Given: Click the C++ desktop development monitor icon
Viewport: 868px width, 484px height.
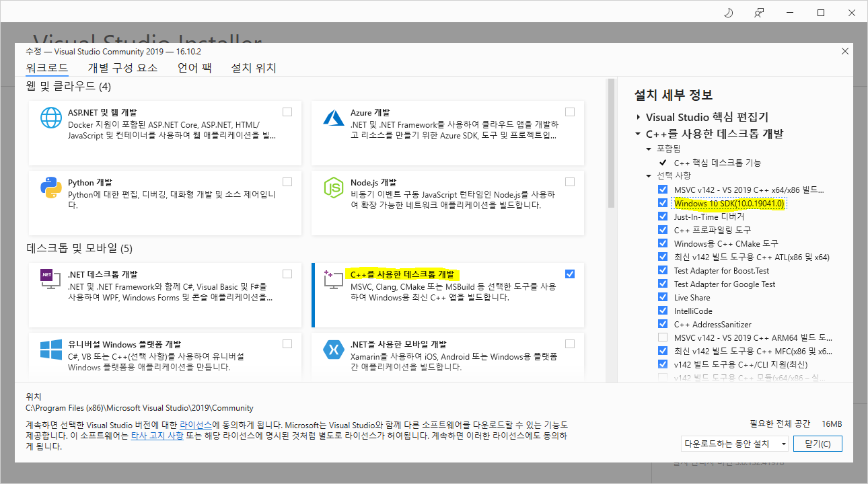Looking at the screenshot, I should click(x=334, y=279).
